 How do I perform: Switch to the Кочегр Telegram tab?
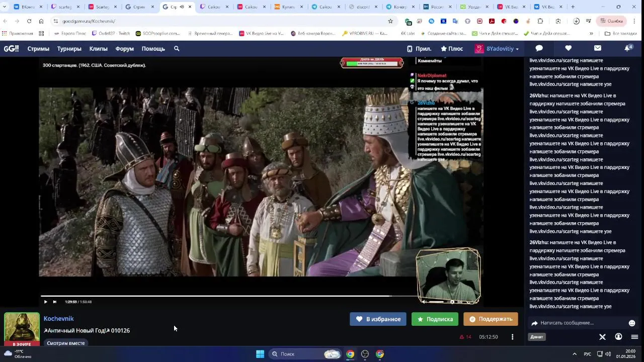(400, 7)
